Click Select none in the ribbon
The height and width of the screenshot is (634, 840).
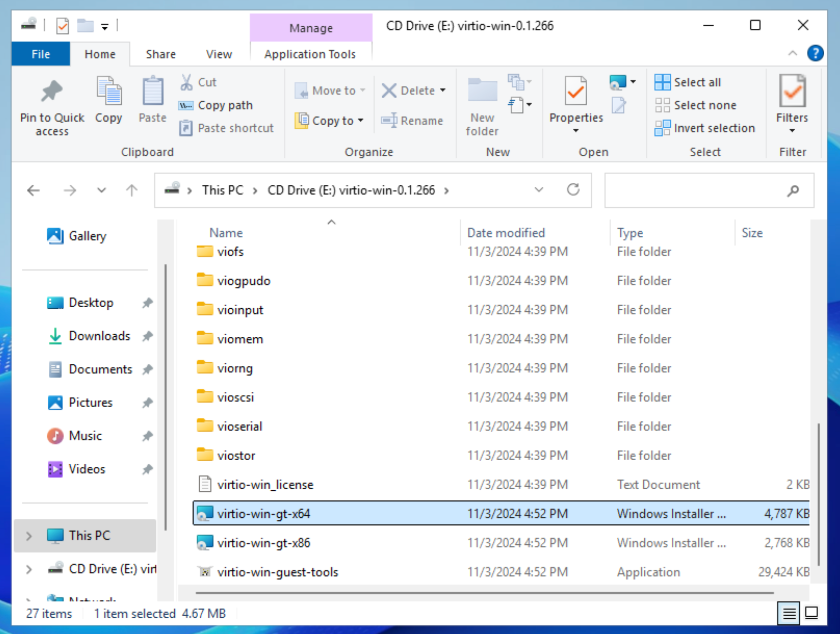click(696, 105)
